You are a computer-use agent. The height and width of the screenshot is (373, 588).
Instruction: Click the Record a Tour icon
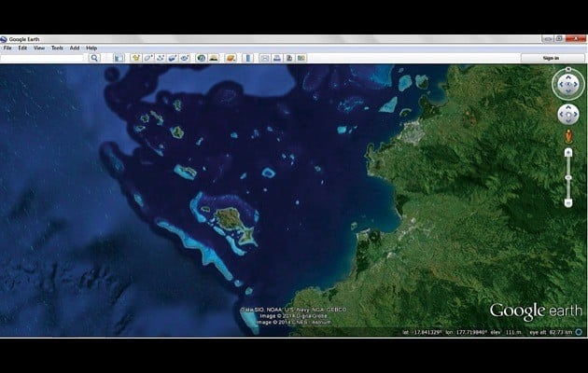[185, 58]
